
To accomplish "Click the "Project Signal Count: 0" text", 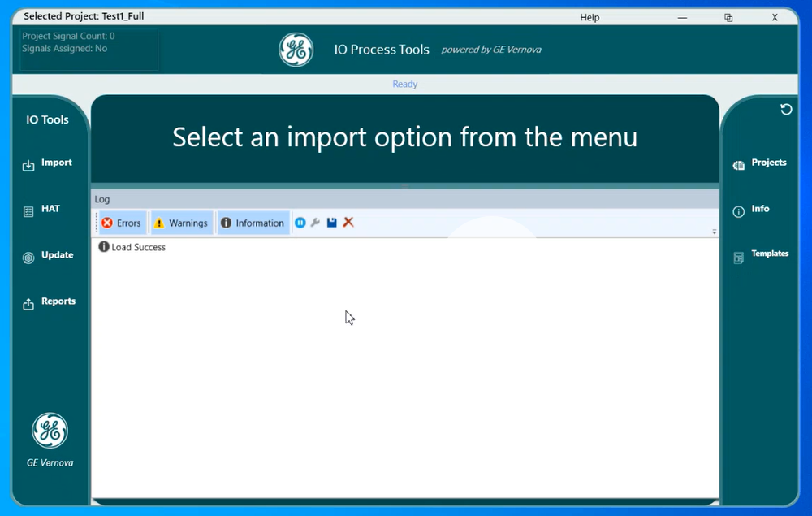I will 68,36.
